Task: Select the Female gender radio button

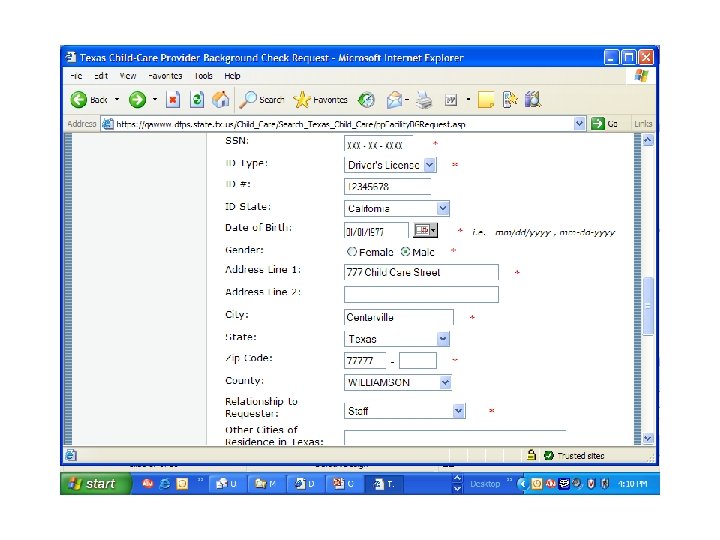Action: click(x=352, y=252)
